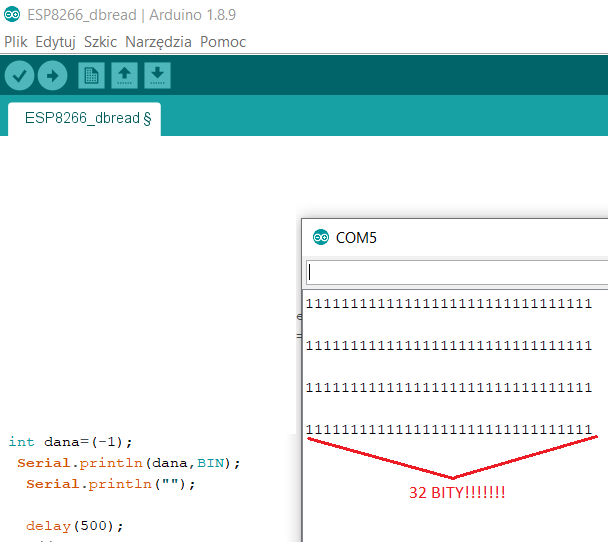Click the COM5 window title bar

point(454,238)
